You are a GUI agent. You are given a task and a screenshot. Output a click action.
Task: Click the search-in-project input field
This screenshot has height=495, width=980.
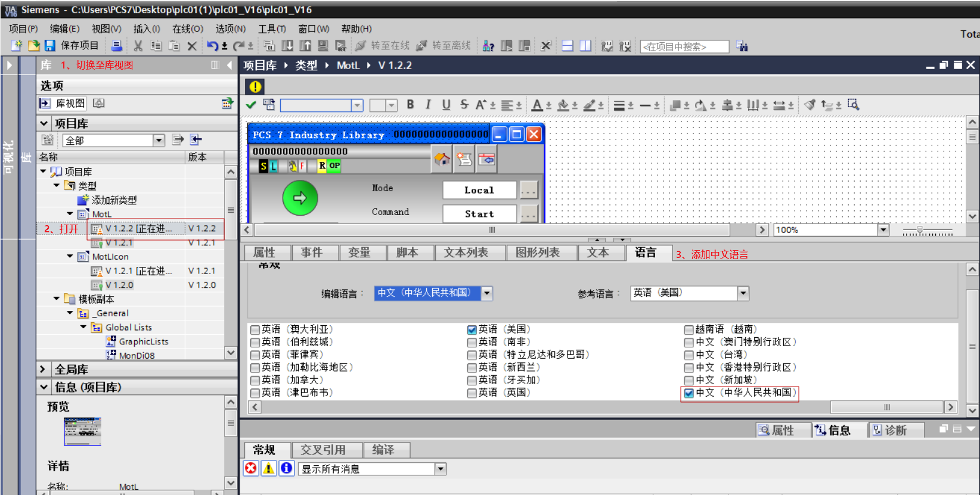(684, 46)
